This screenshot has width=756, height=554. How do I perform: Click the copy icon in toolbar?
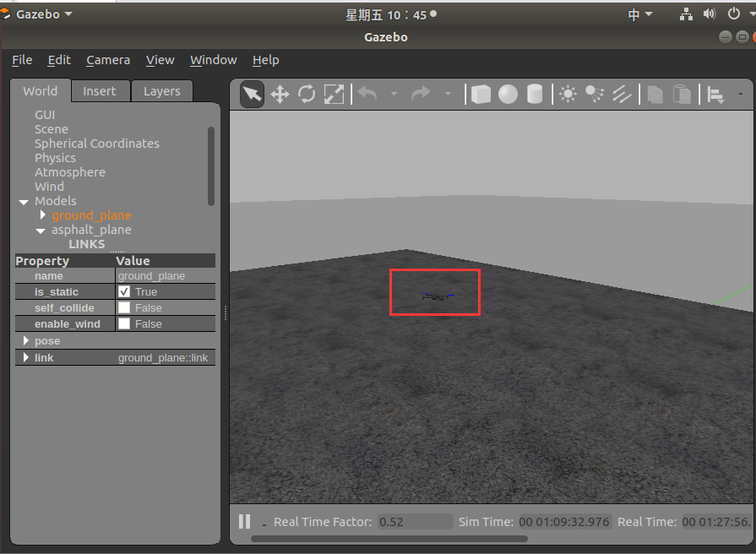[655, 94]
